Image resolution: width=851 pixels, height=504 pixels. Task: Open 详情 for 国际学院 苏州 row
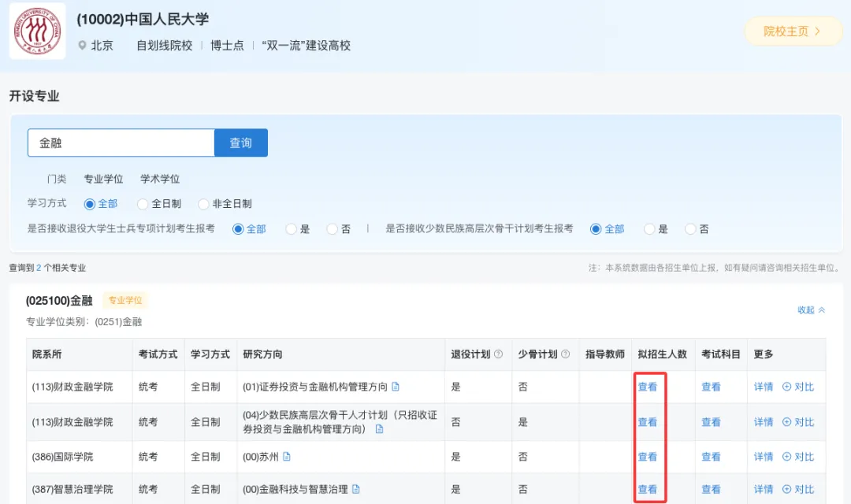763,457
